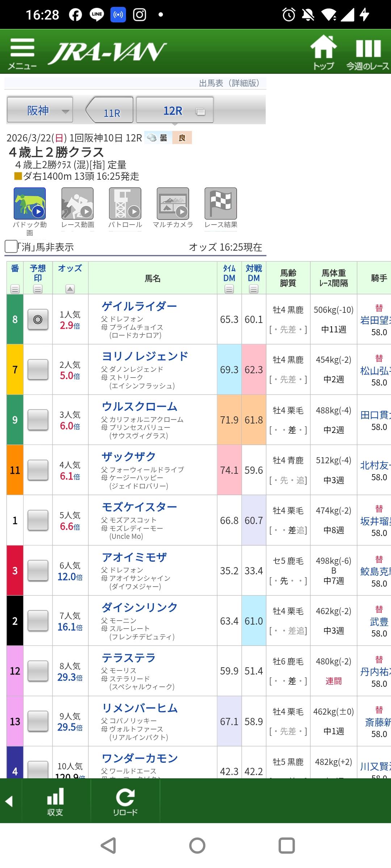The width and height of the screenshot is (391, 868).
Task: Toggle the hide scratched horses checkbox
Action: (11, 247)
